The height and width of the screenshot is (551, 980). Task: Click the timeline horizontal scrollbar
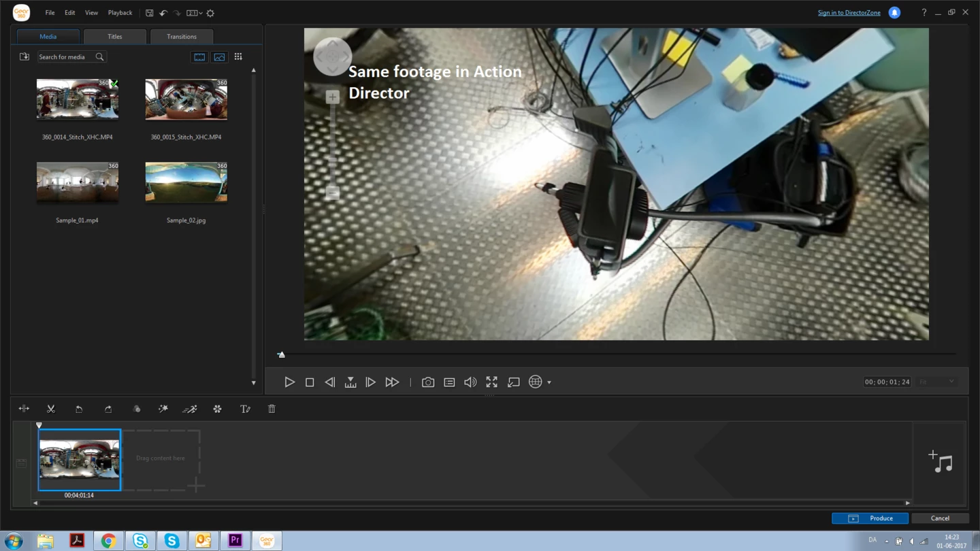pyautogui.click(x=472, y=503)
